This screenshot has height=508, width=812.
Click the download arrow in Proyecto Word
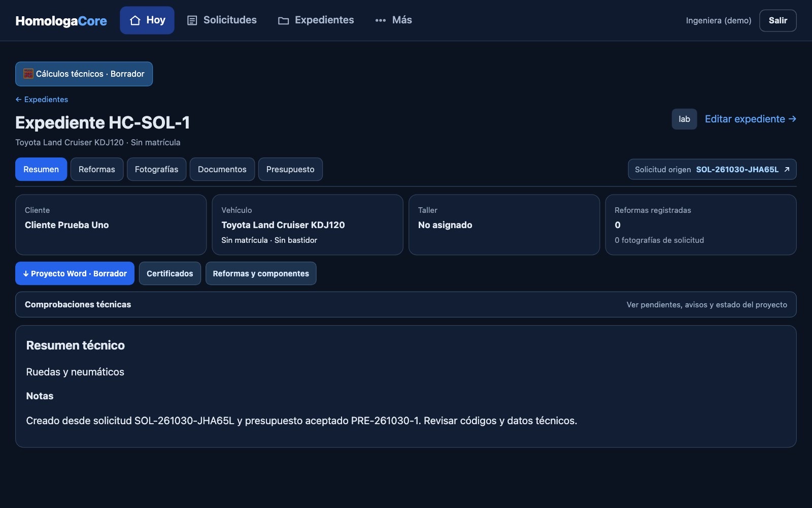coord(26,273)
